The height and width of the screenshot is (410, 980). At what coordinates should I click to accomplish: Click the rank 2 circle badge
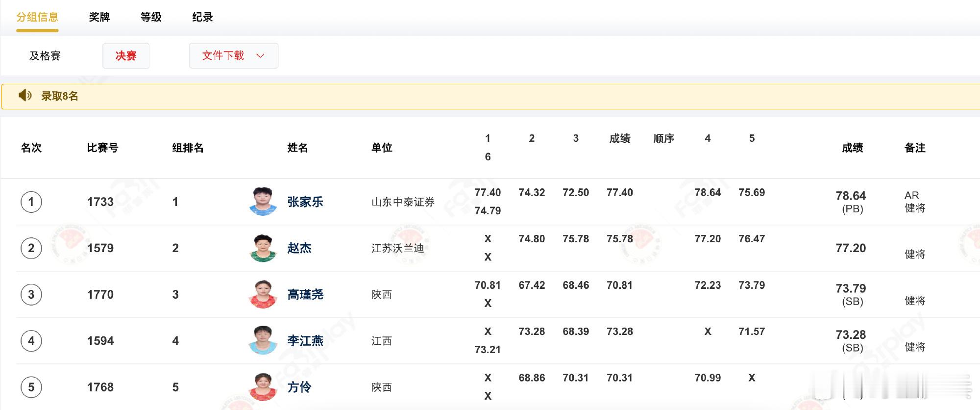[31, 248]
